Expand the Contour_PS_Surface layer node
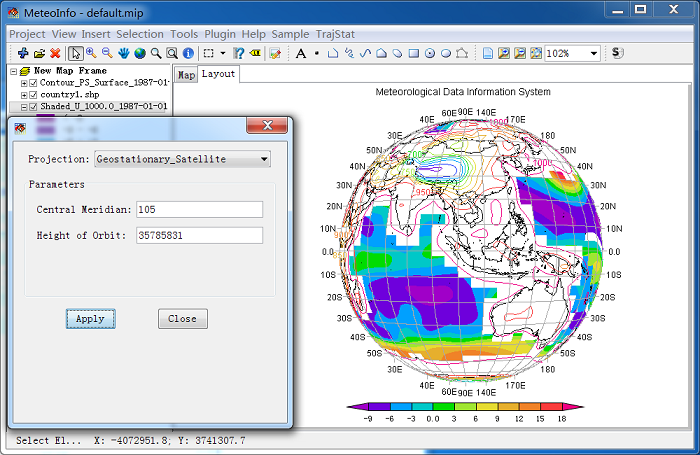 pyautogui.click(x=24, y=83)
